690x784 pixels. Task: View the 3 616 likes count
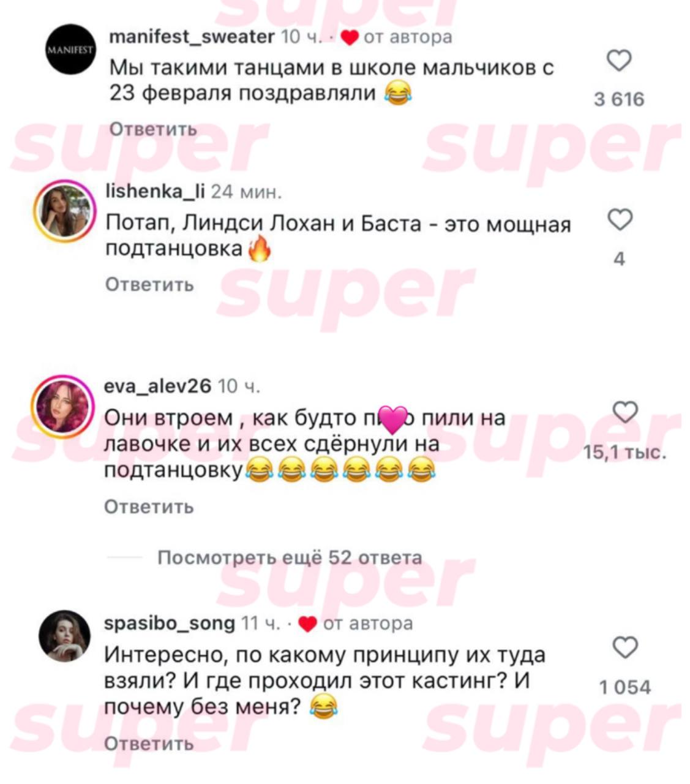619,99
